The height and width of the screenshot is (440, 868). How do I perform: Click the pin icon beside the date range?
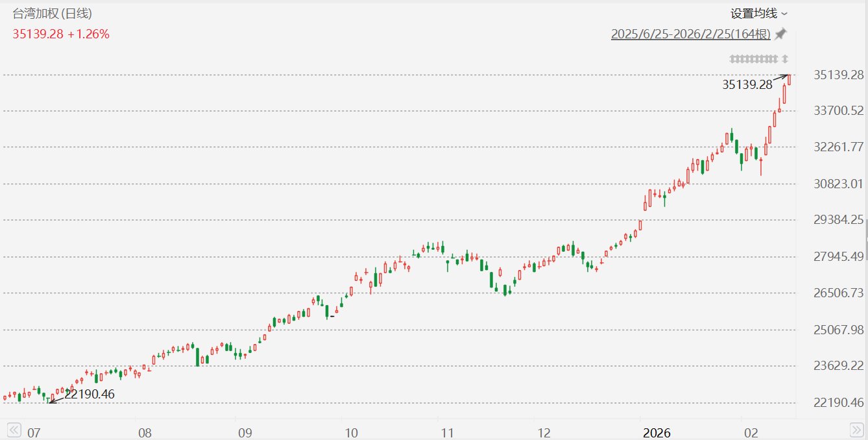point(781,34)
